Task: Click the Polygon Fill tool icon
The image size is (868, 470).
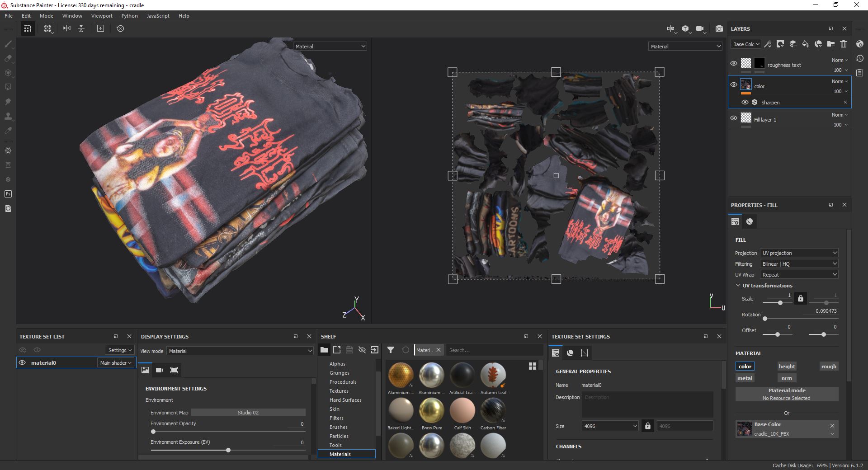Action: point(8,87)
